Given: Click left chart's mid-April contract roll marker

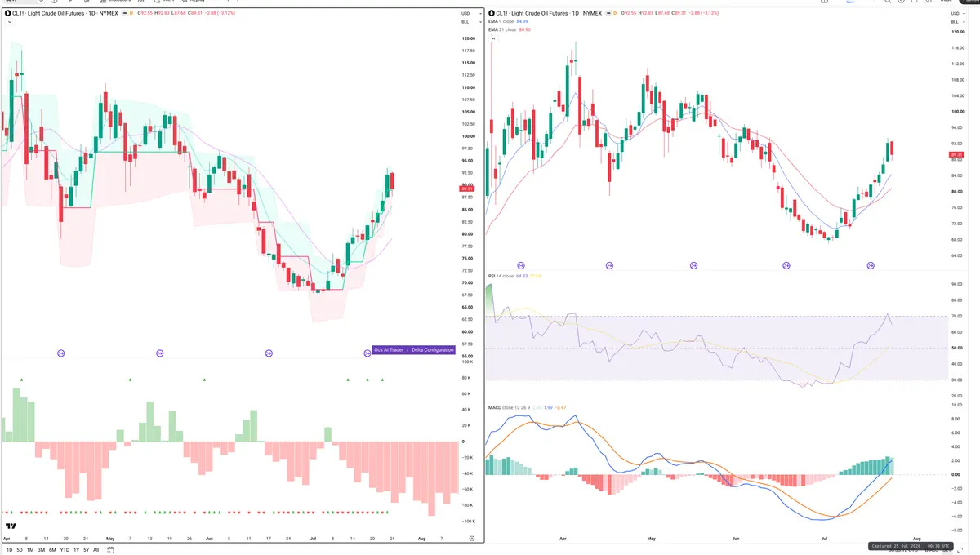Looking at the screenshot, I should point(60,353).
